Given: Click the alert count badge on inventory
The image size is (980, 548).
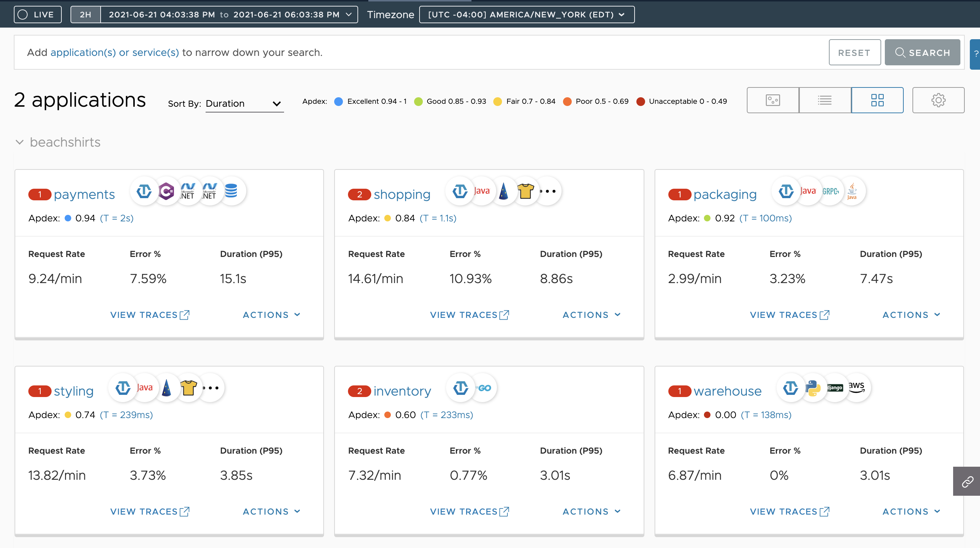Looking at the screenshot, I should click(x=360, y=392).
